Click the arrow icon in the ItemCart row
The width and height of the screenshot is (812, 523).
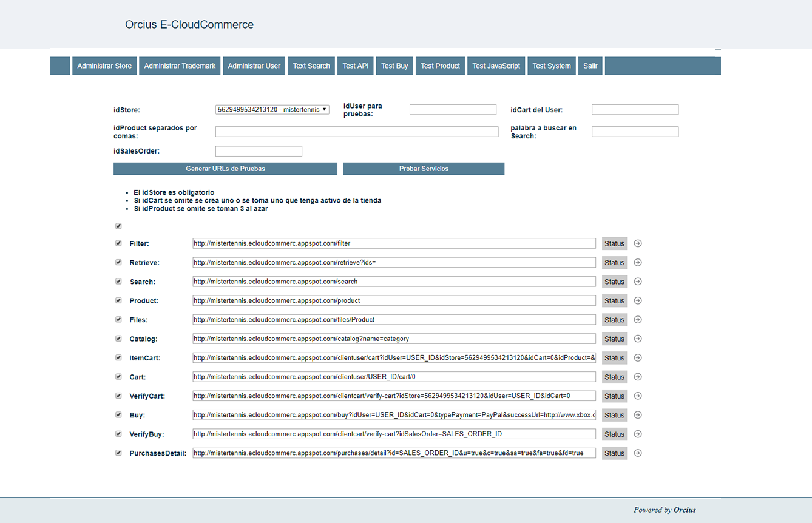point(638,357)
